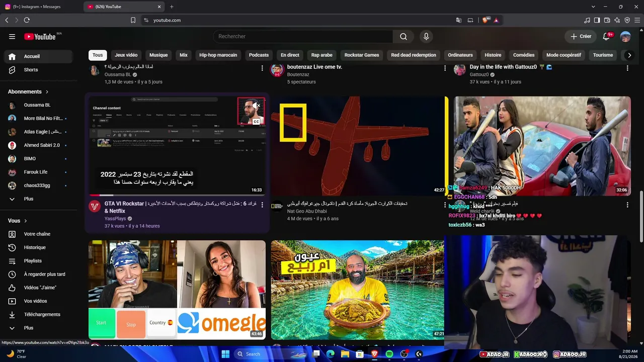This screenshot has width=644, height=362.
Task: Start voice search with the microphone
Action: pyautogui.click(x=426, y=36)
